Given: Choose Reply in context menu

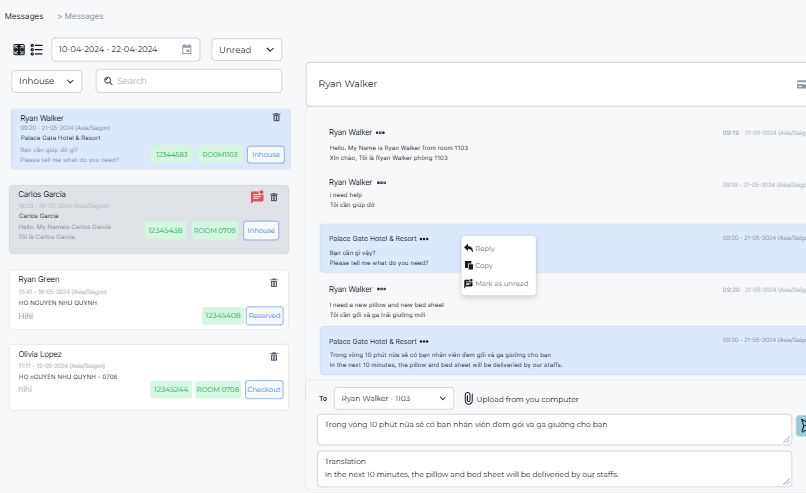Looking at the screenshot, I should click(x=479, y=248).
